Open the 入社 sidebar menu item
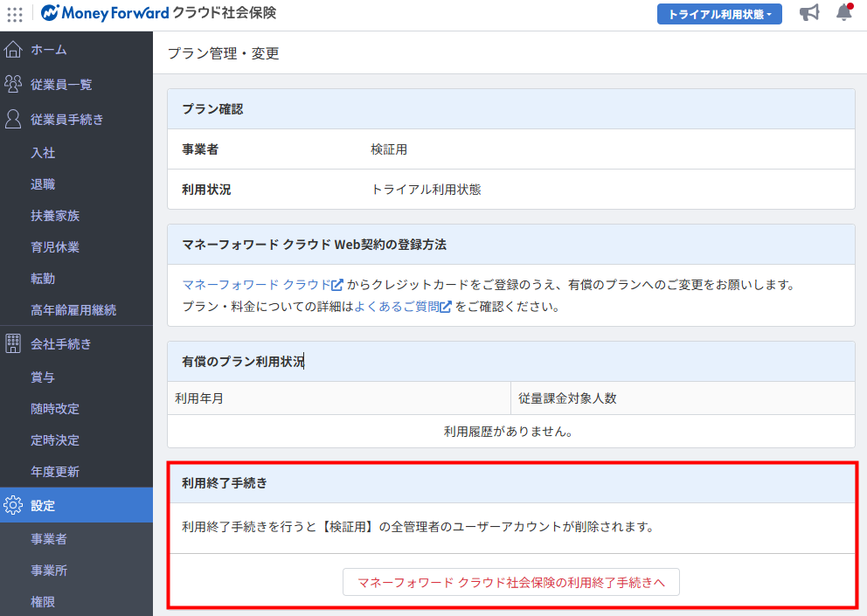Viewport: 867px width, 616px height. pos(43,153)
